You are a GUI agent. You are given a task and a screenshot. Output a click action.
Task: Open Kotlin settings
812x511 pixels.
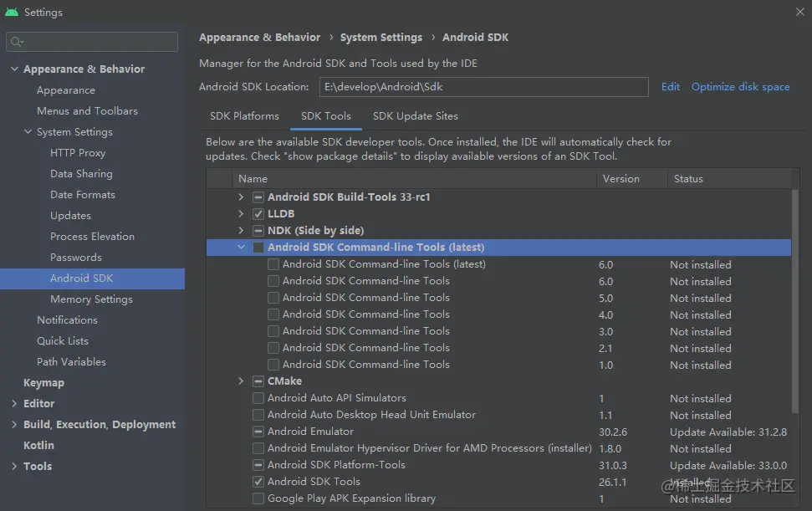(38, 445)
